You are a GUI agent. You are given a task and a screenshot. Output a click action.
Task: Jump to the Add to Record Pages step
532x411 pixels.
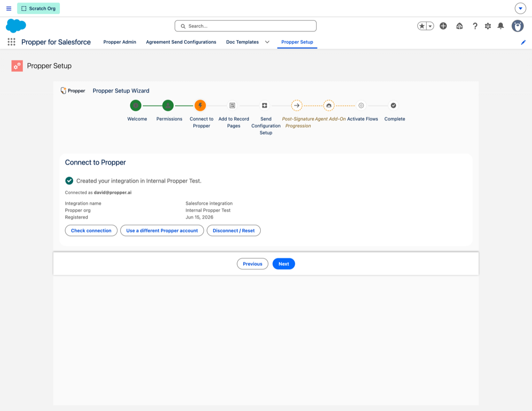(x=232, y=105)
